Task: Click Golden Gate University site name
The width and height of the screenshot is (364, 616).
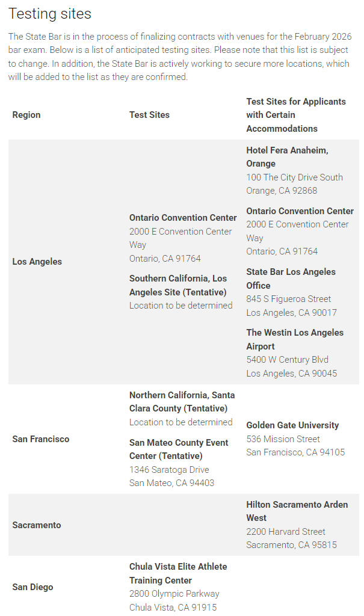Action: coord(292,425)
